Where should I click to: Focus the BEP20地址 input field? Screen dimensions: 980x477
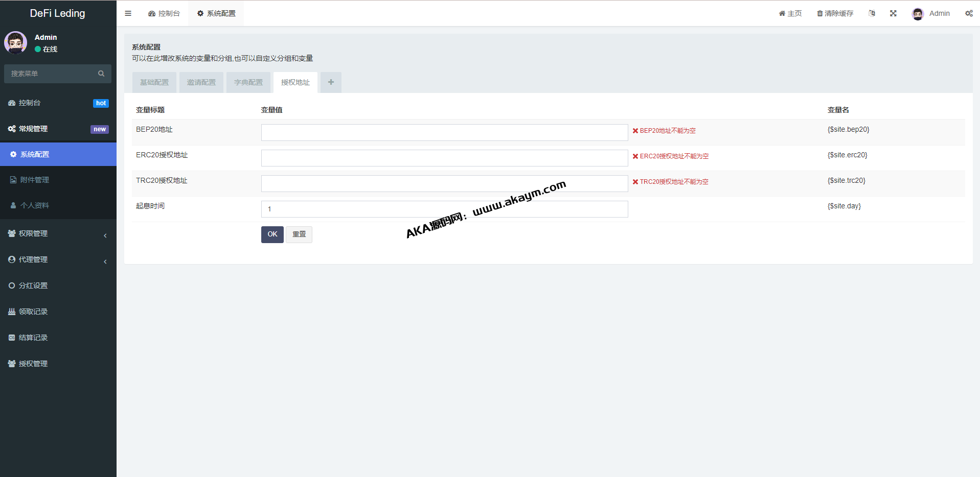coord(444,132)
